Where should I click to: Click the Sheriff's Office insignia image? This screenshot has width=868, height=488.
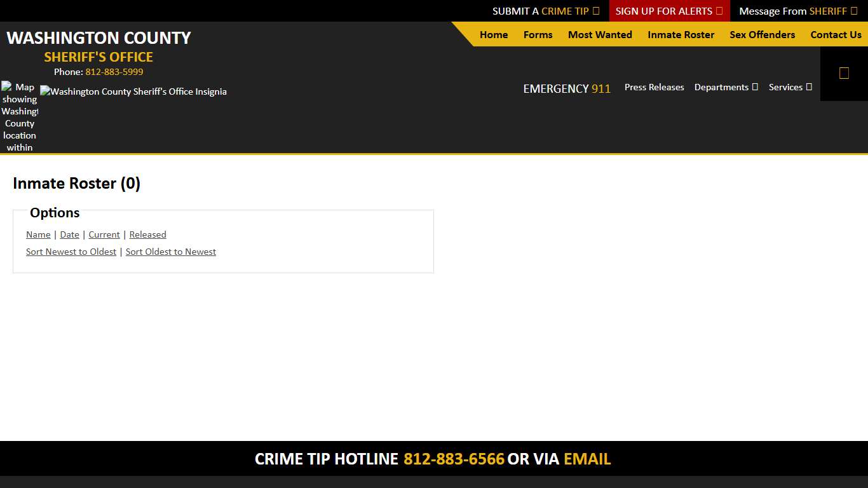(x=133, y=91)
